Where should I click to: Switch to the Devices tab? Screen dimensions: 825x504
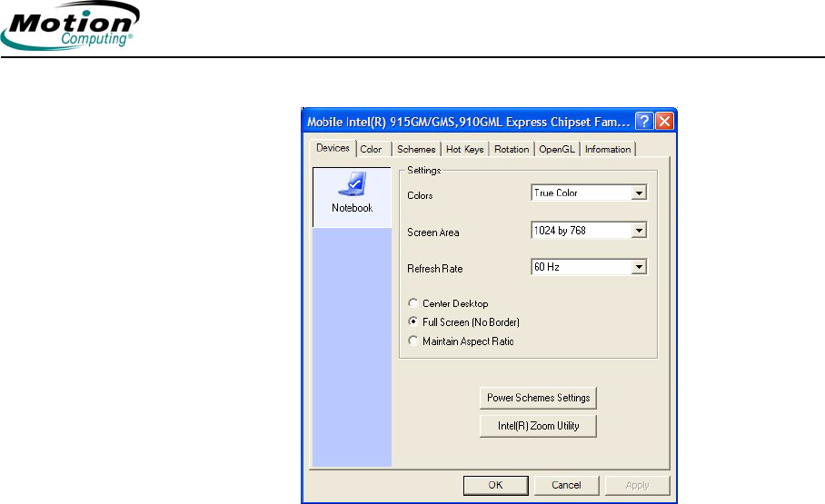tap(333, 148)
